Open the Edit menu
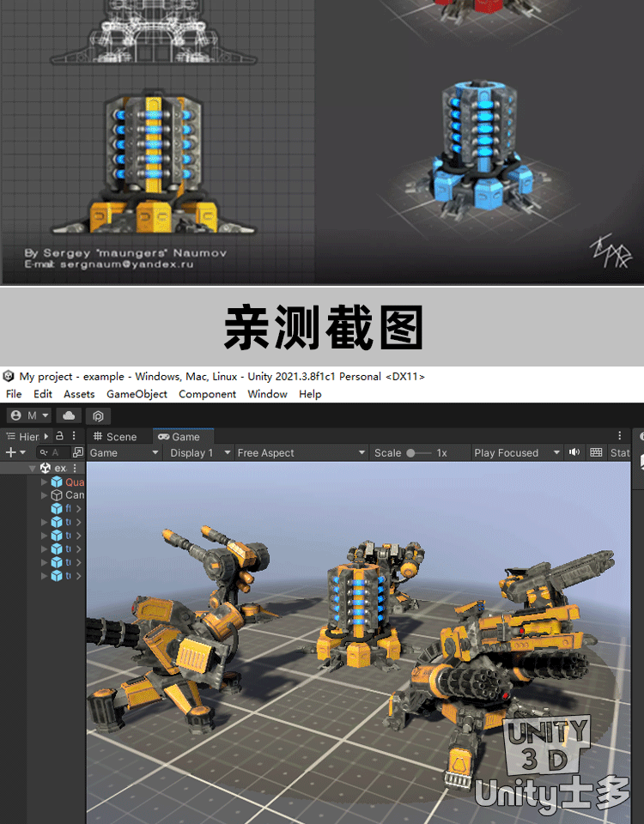The width and height of the screenshot is (644, 824). (43, 394)
